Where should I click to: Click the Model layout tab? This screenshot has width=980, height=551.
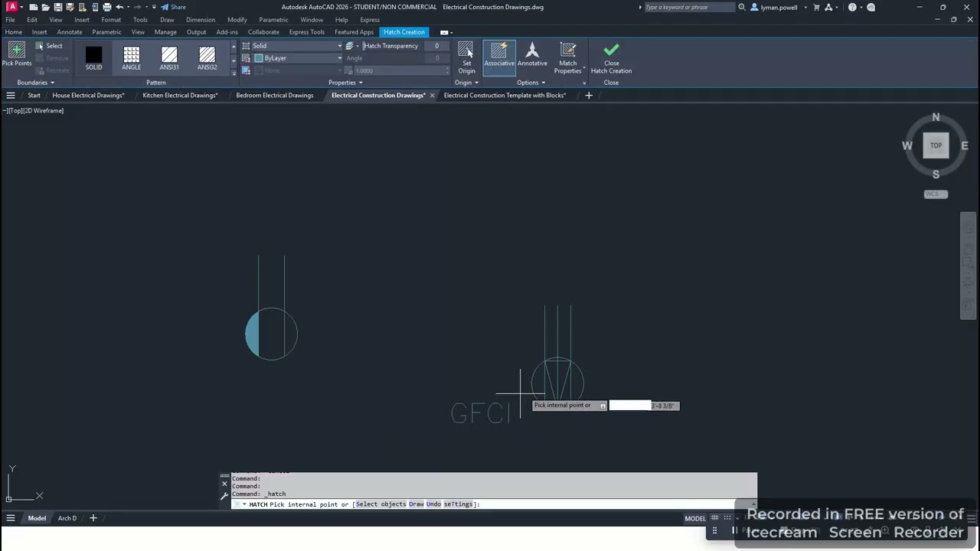[37, 518]
